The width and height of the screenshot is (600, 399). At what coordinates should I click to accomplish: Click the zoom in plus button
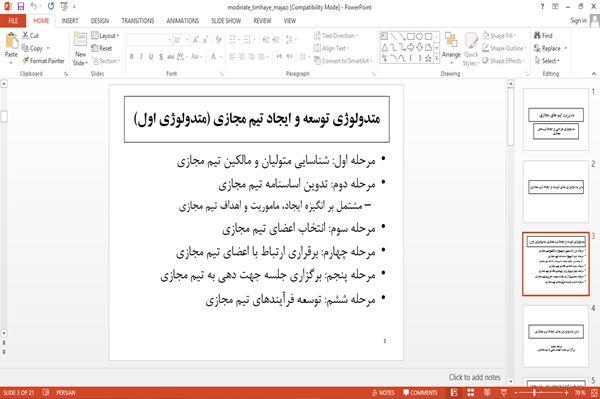tap(566, 392)
